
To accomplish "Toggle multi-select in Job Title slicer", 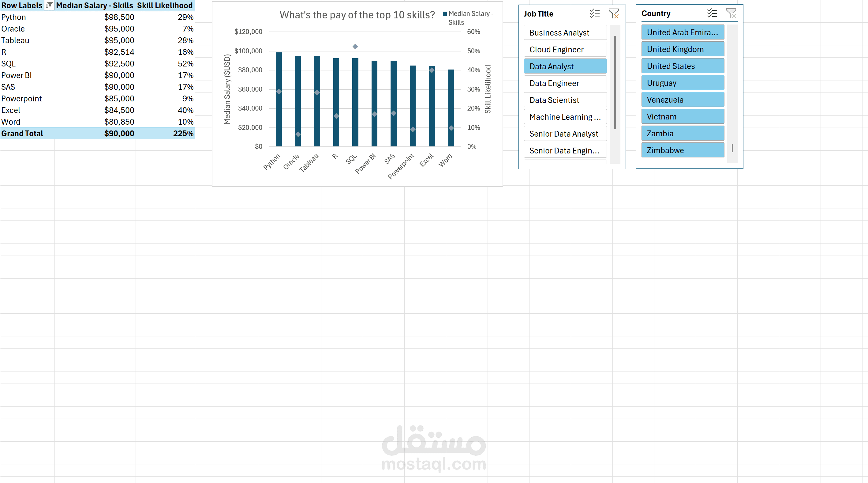I will 594,13.
